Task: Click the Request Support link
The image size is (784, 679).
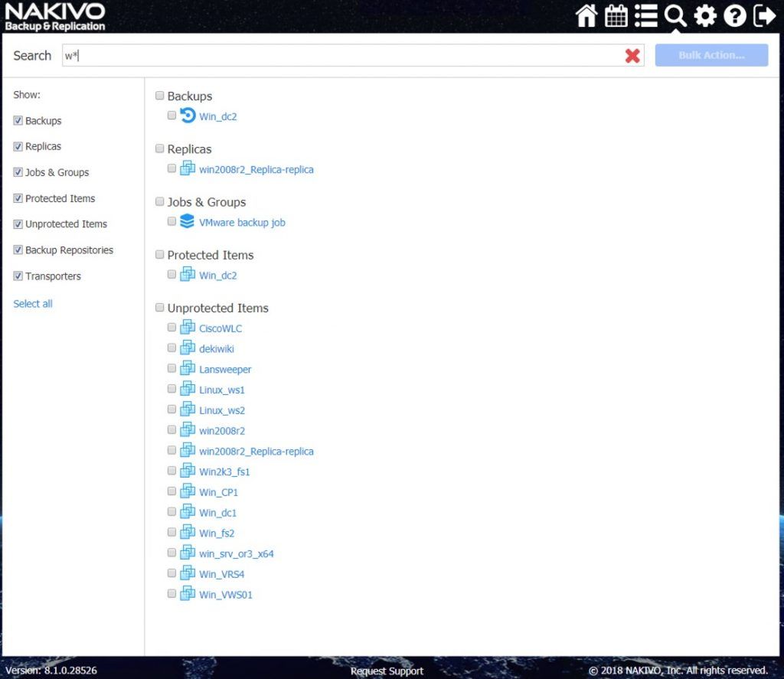Action: point(387,671)
